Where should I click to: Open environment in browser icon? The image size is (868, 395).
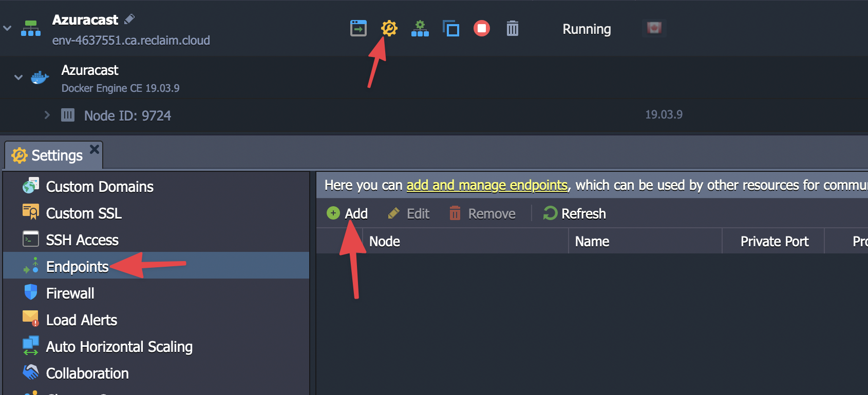point(358,28)
